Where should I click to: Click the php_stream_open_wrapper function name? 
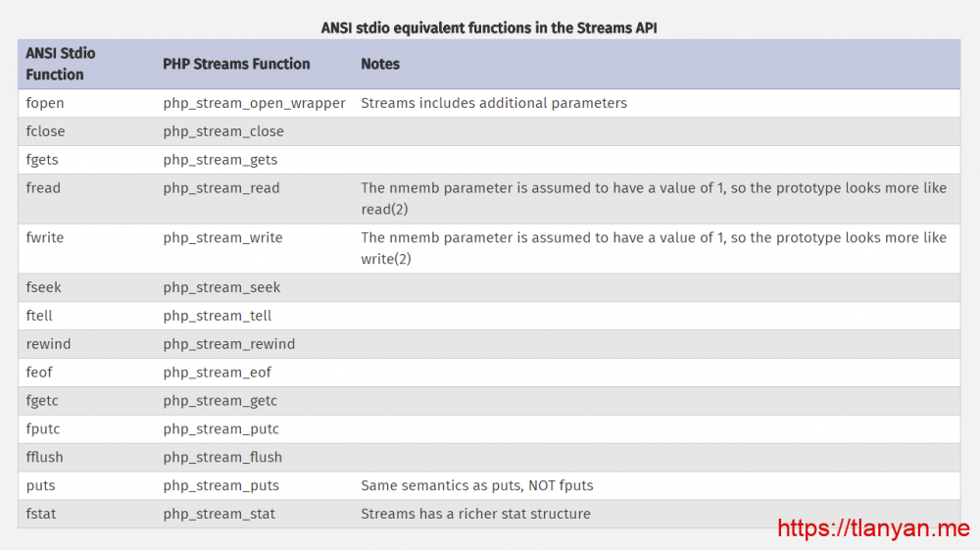click(254, 103)
